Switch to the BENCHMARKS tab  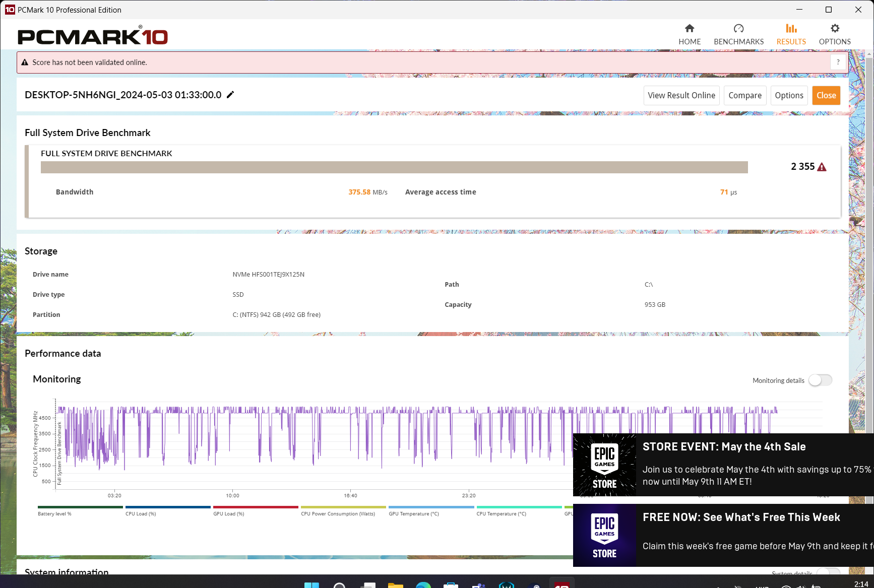point(738,34)
